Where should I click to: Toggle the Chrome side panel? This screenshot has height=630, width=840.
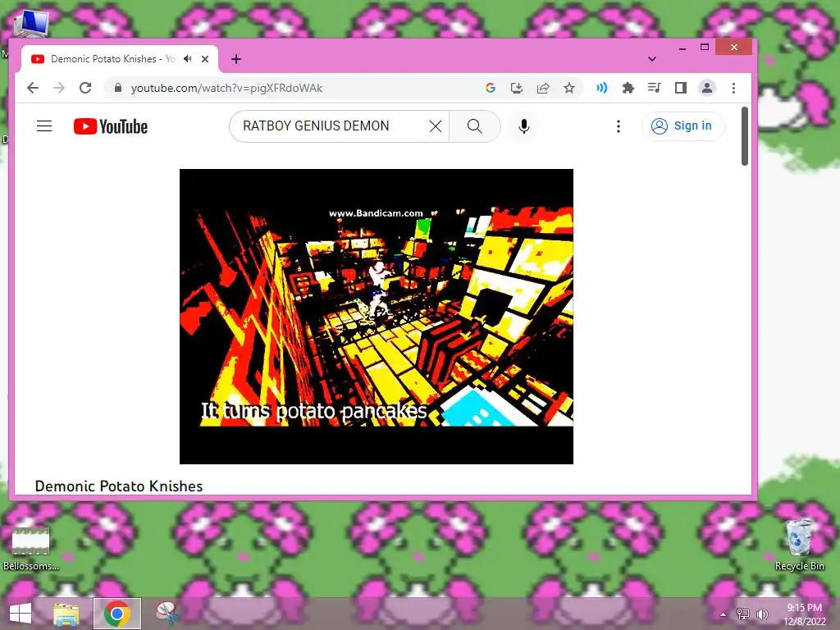[x=680, y=88]
